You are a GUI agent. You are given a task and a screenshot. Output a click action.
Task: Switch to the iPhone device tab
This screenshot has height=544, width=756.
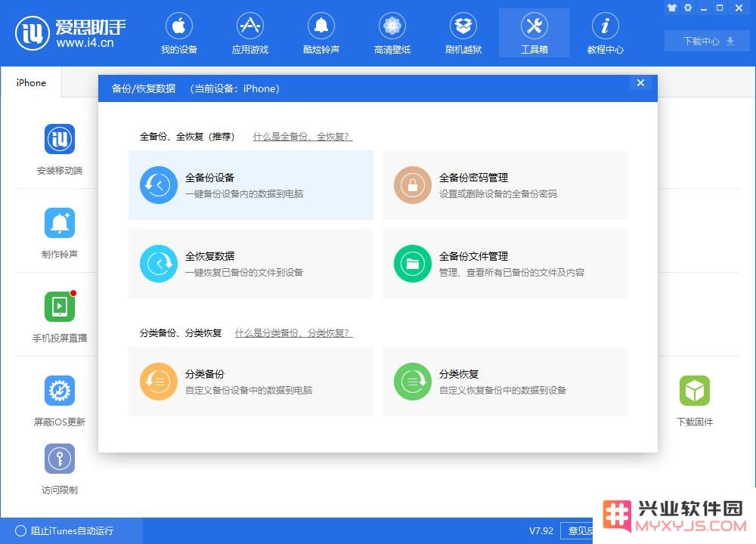pos(31,83)
